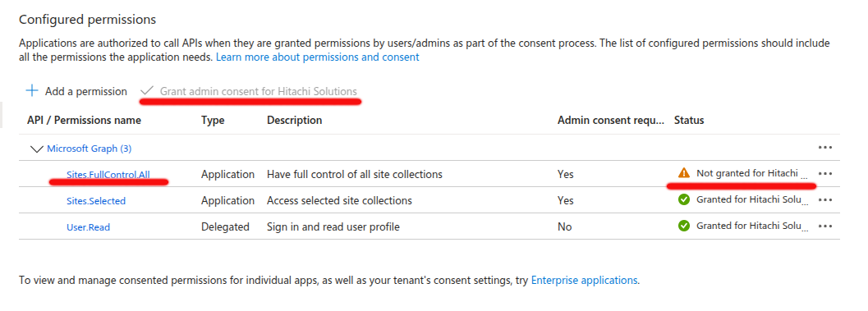Click 'Not granted for Hitachi' status text
Image resolution: width=868 pixels, height=311 pixels.
751,173
